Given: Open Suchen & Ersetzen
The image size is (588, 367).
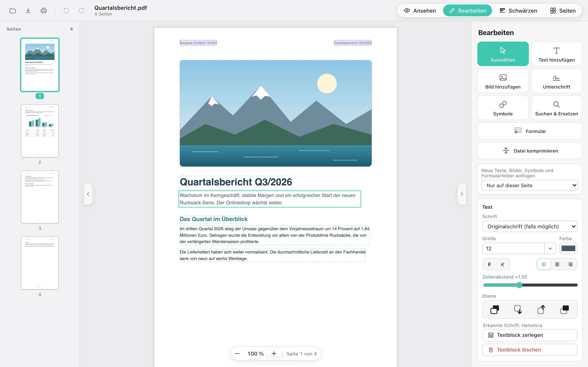Looking at the screenshot, I should click(556, 108).
